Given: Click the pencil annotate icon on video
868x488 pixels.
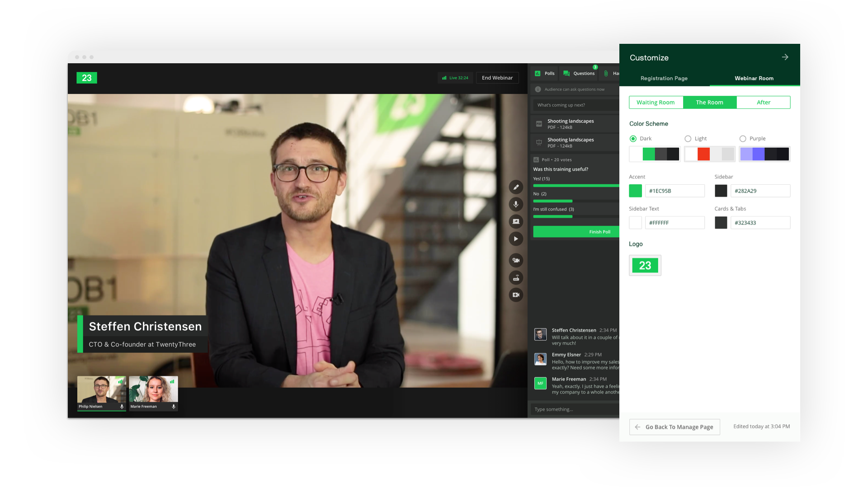Looking at the screenshot, I should pos(516,187).
